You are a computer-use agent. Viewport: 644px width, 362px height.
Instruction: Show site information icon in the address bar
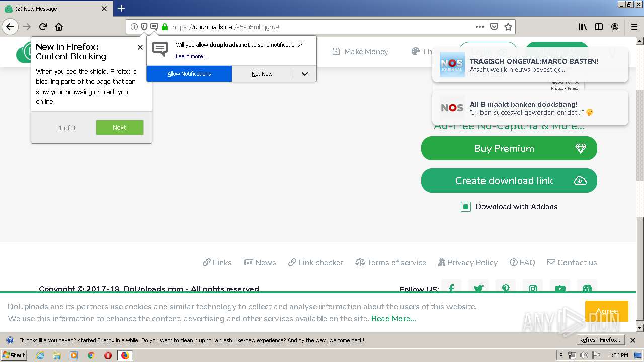click(134, 27)
